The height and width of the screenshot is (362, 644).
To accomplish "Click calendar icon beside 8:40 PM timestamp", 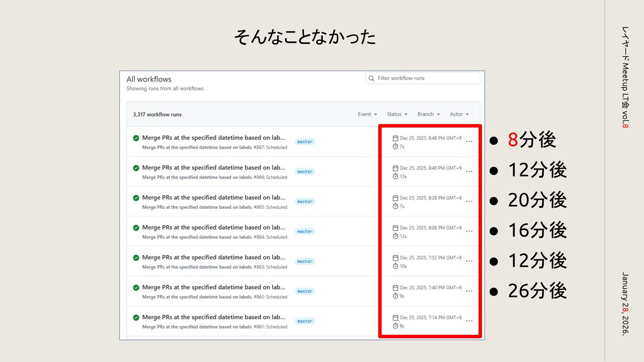I will pos(395,168).
